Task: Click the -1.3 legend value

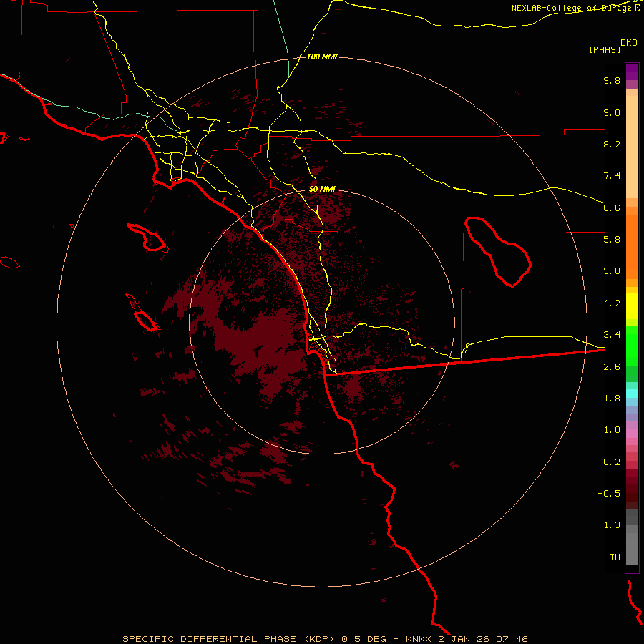Action: 609,525
